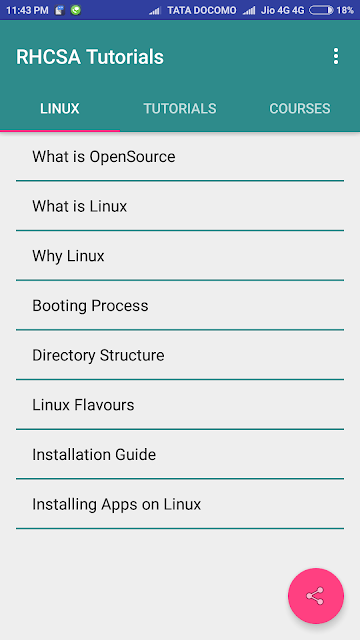
Task: Switch to the LINUX tab
Action: (x=60, y=109)
